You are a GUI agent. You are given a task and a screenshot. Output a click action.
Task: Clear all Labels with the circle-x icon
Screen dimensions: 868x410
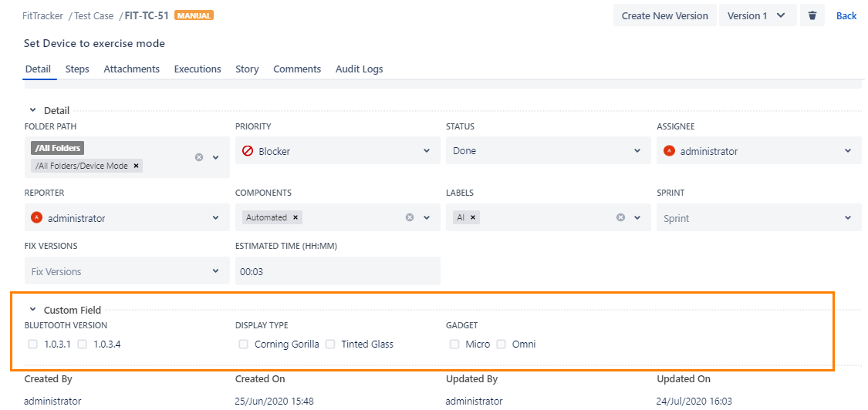click(620, 218)
